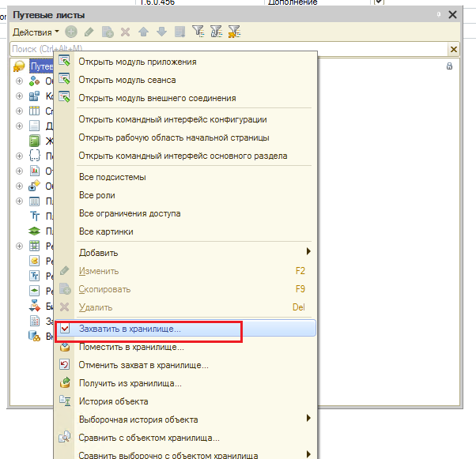
Task: Click Удалить (Del) menu entry
Action: [186, 307]
